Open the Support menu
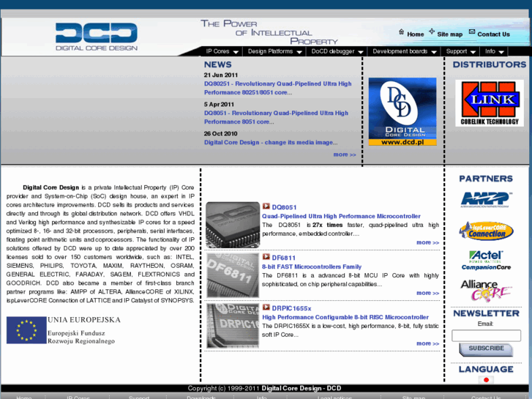Screen dimensions: 532x399 pos(457,51)
